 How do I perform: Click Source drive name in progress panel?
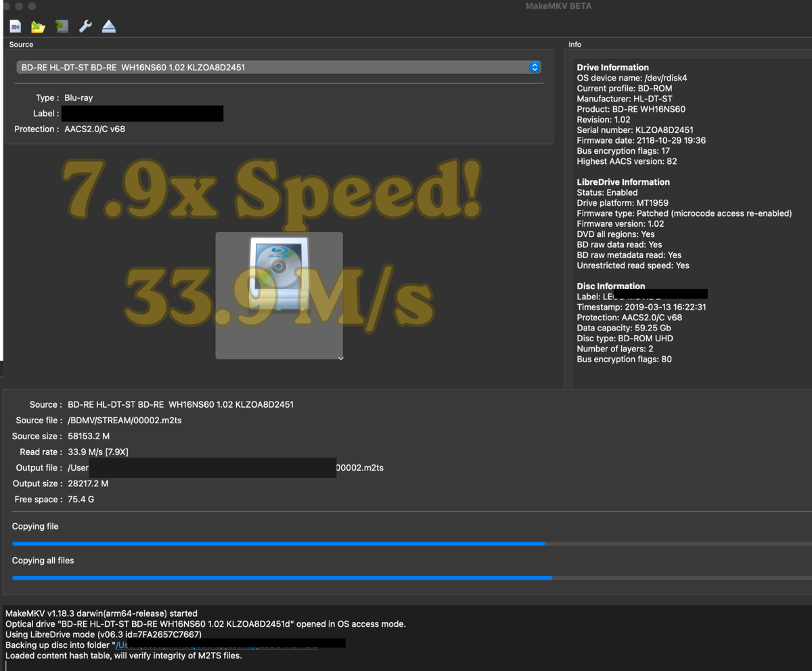point(181,404)
